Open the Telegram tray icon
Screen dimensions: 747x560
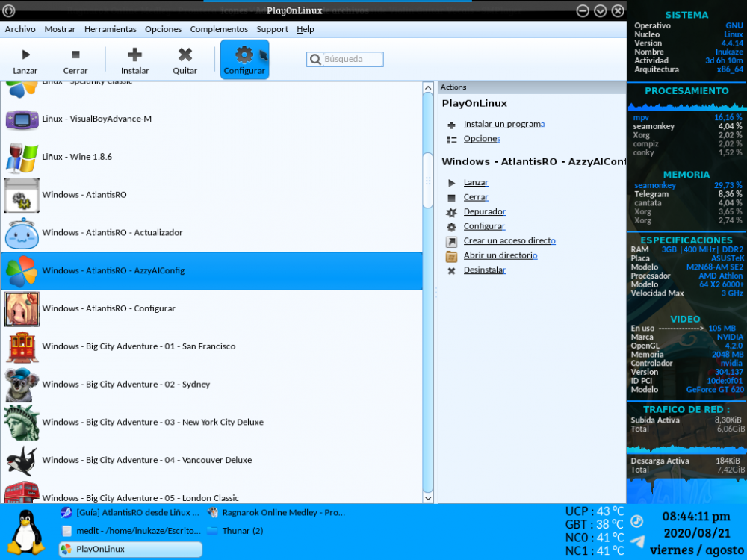tap(637, 542)
